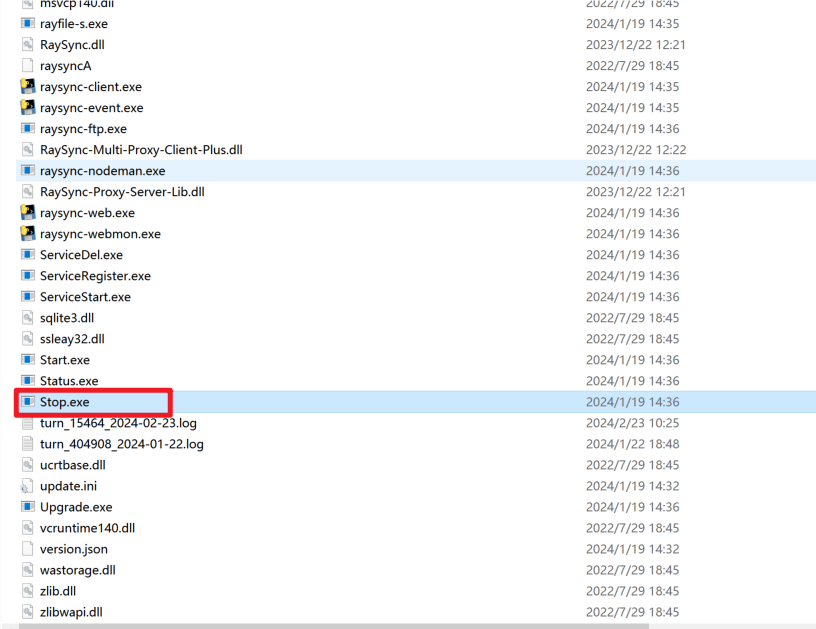Select the file name raysync-event.exe
The height and width of the screenshot is (629, 816).
tap(92, 108)
